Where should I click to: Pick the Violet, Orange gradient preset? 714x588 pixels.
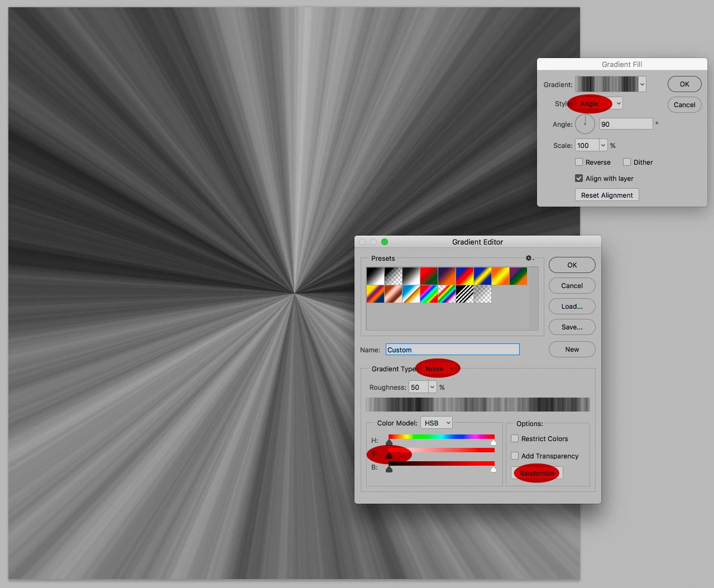[x=447, y=276]
